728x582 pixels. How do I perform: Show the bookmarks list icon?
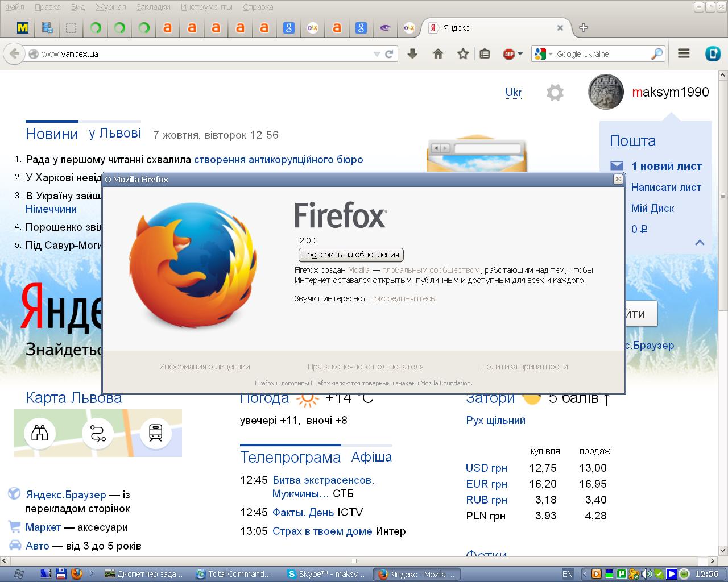[485, 54]
